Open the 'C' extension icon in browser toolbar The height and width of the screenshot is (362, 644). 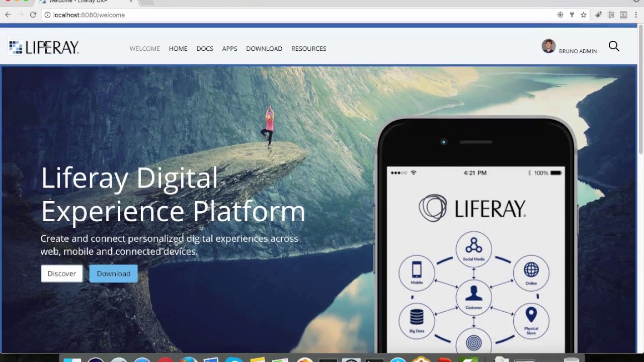[x=611, y=15]
